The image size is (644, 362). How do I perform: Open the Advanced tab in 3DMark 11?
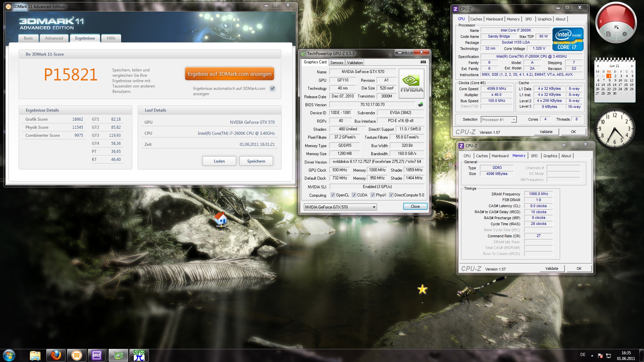(x=54, y=38)
